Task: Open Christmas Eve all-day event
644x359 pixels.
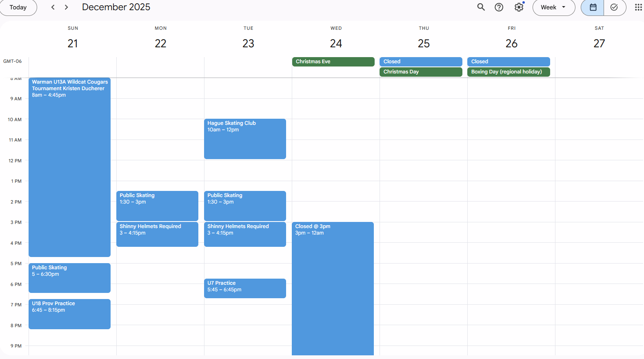Action: (333, 62)
